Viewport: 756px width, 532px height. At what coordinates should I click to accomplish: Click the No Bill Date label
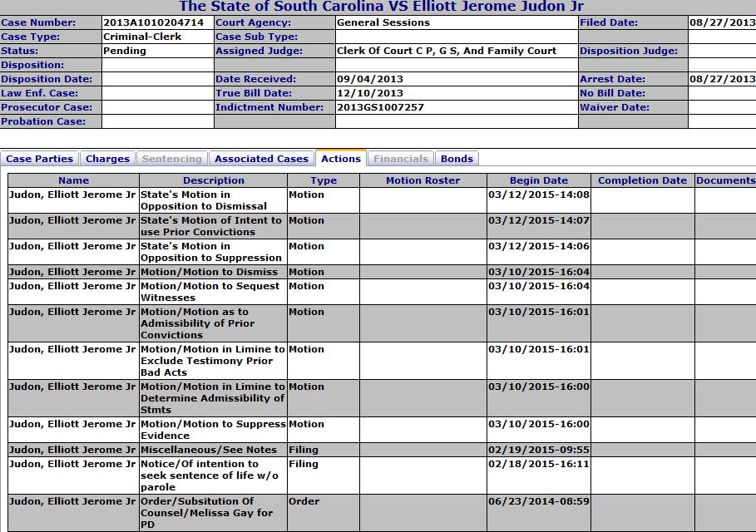(612, 93)
